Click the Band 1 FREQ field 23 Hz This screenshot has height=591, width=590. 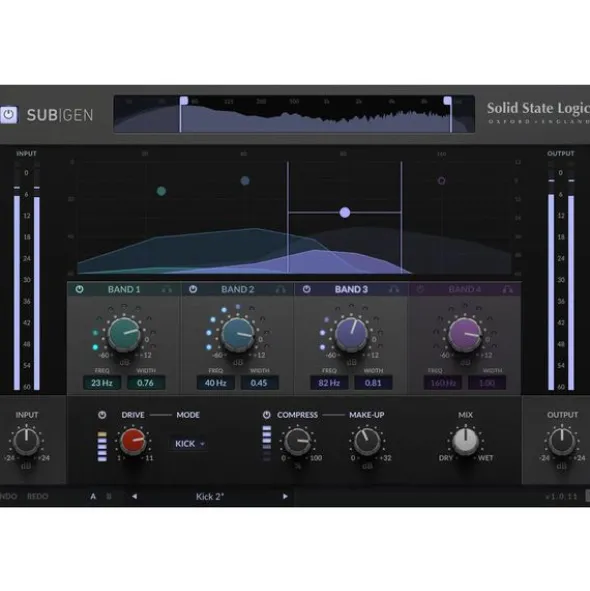pyautogui.click(x=102, y=383)
